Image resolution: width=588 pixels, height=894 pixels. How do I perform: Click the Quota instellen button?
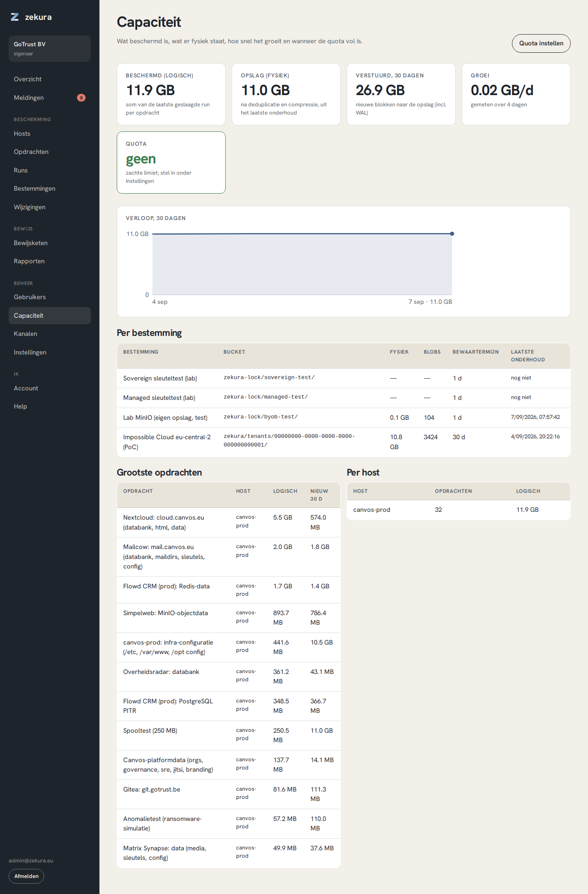tap(541, 43)
